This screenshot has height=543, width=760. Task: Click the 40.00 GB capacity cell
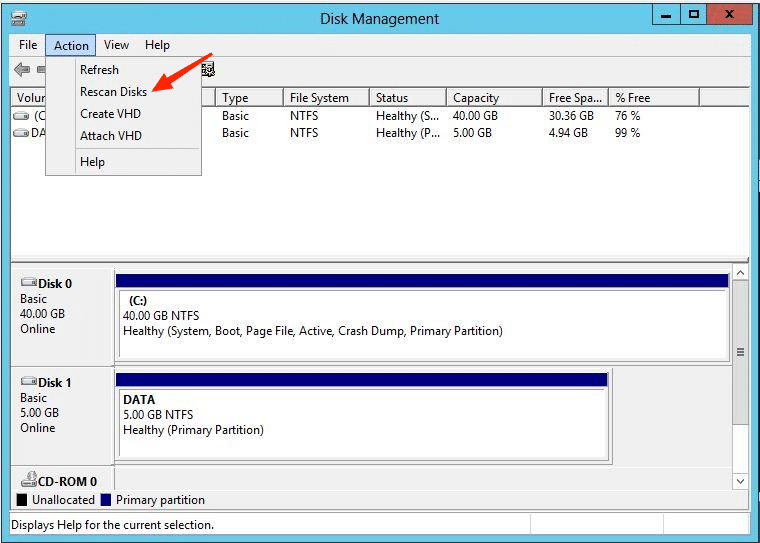click(475, 116)
